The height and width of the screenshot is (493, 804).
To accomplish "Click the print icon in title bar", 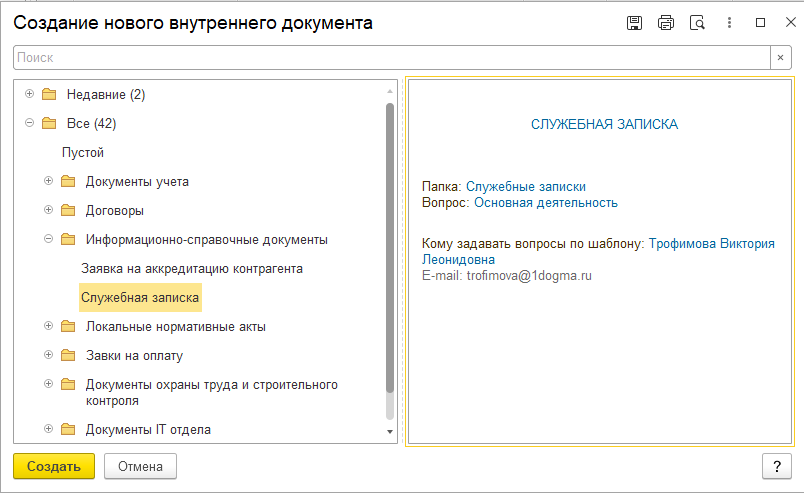I will 666,23.
